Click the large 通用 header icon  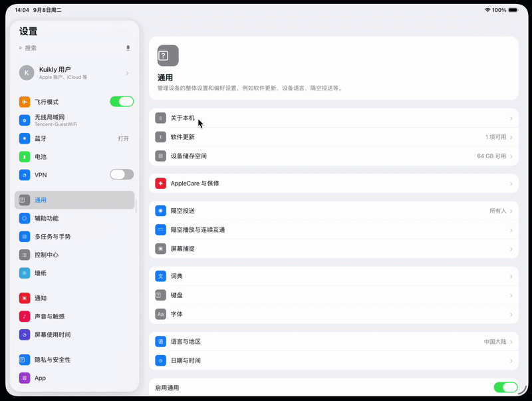click(168, 56)
